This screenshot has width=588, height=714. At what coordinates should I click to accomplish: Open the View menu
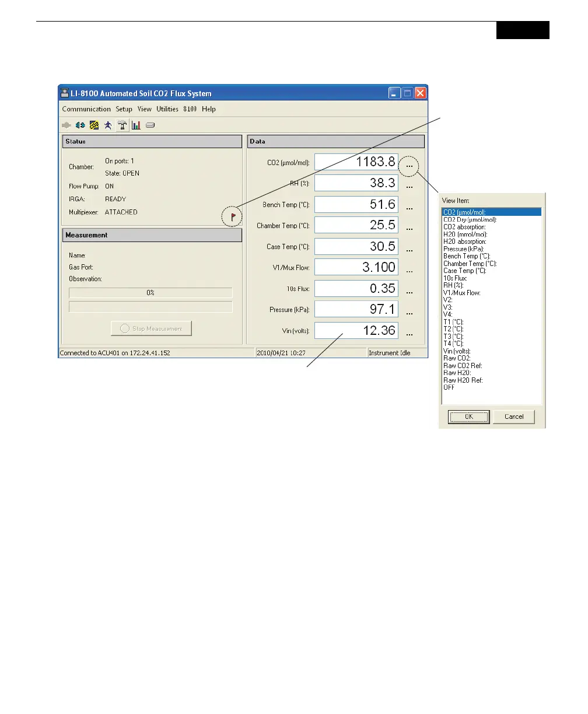[x=145, y=109]
